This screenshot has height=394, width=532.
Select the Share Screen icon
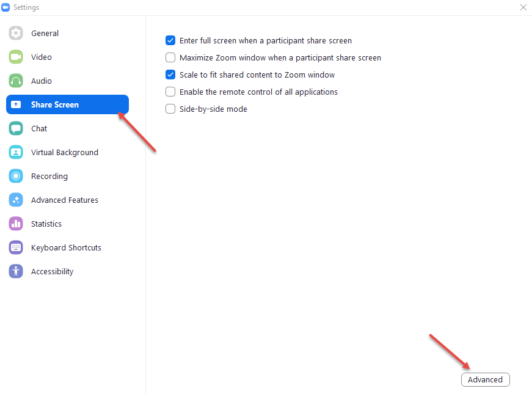click(15, 104)
